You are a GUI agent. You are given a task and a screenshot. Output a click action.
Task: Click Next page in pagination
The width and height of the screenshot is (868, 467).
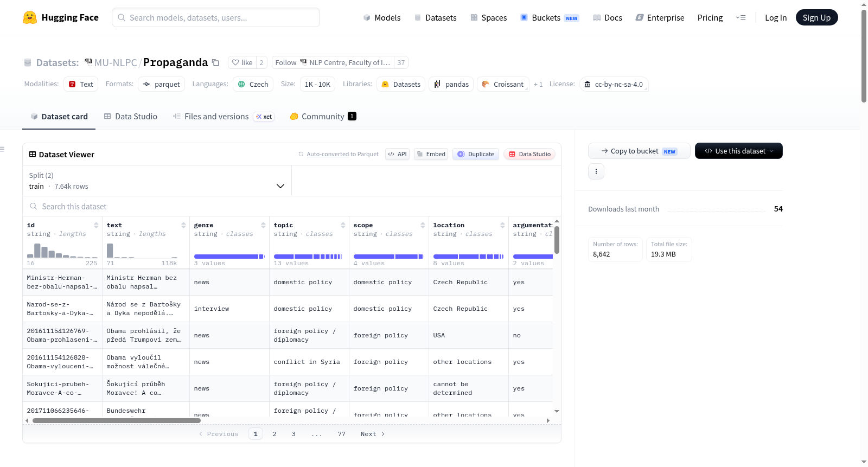[373, 434]
